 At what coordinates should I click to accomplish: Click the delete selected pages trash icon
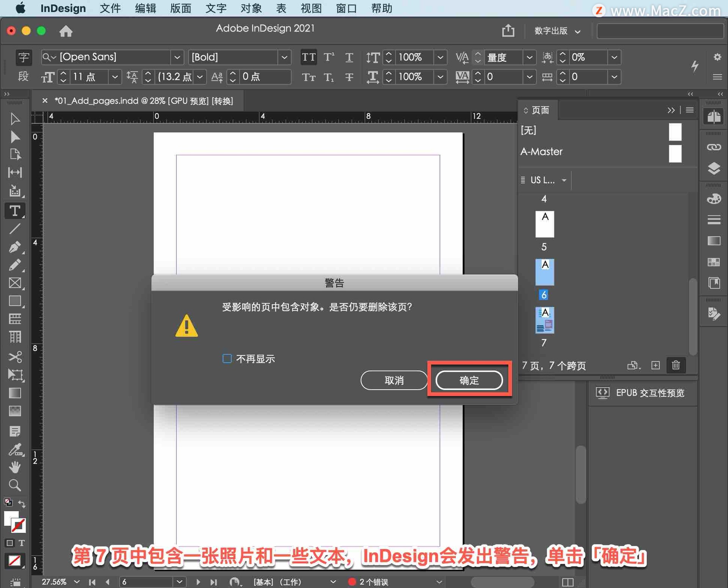click(x=676, y=365)
